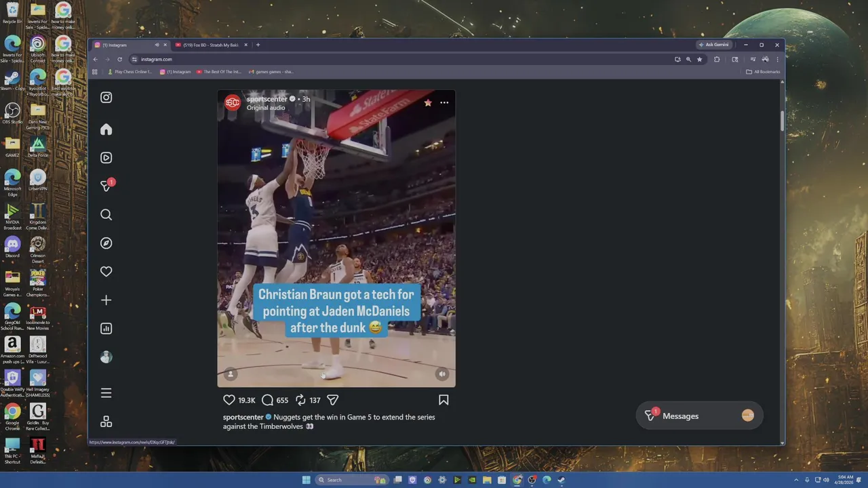Select the Discord desktop icon
This screenshot has width=868, height=488.
tap(12, 247)
